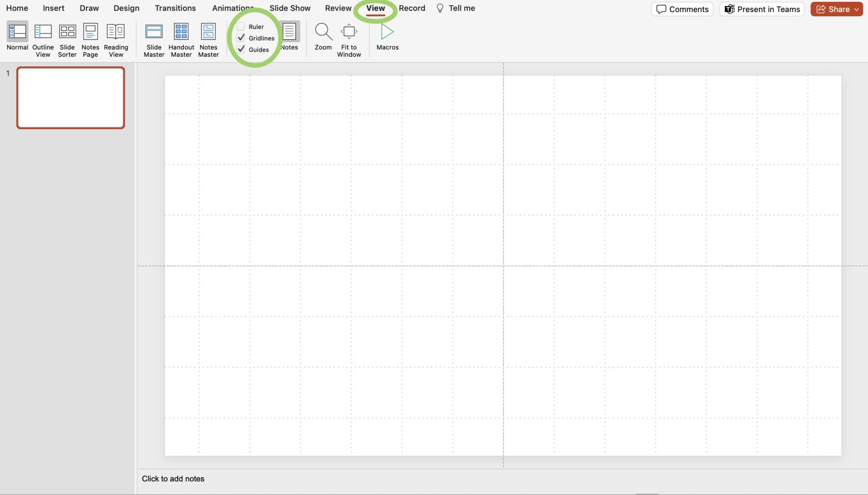868x495 pixels.
Task: Open the Transitions tab
Action: pos(175,8)
